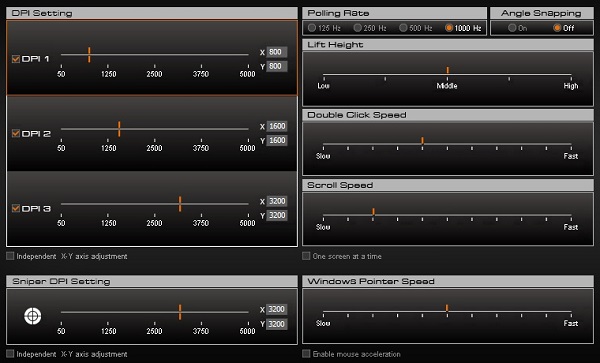
Task: Click the Scroll Speed slider handle
Action: (x=373, y=212)
